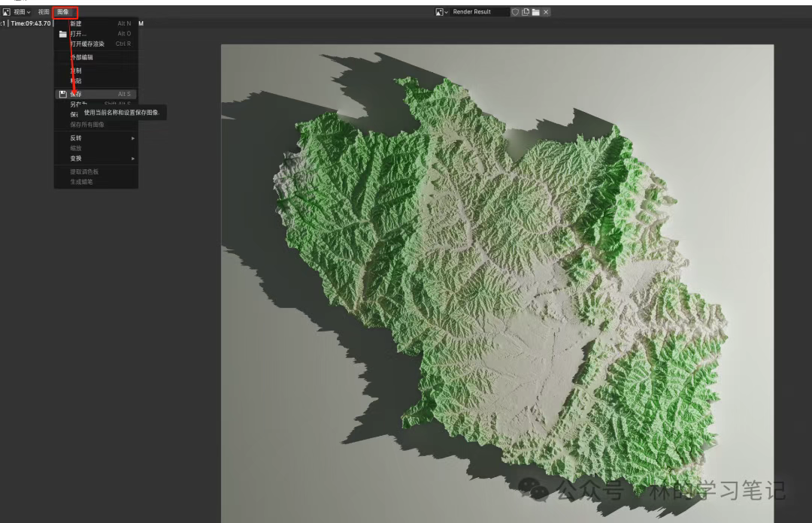
Task: Select 外部编辑 in the image menu
Action: (82, 57)
